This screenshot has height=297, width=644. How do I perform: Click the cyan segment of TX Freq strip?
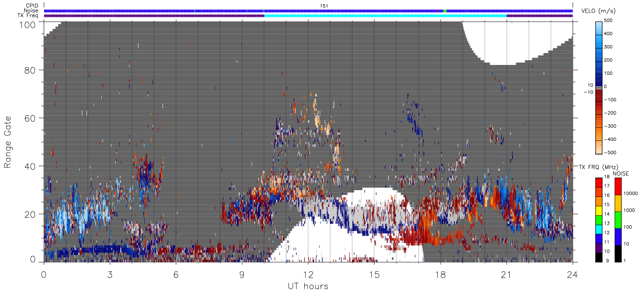(385, 16)
